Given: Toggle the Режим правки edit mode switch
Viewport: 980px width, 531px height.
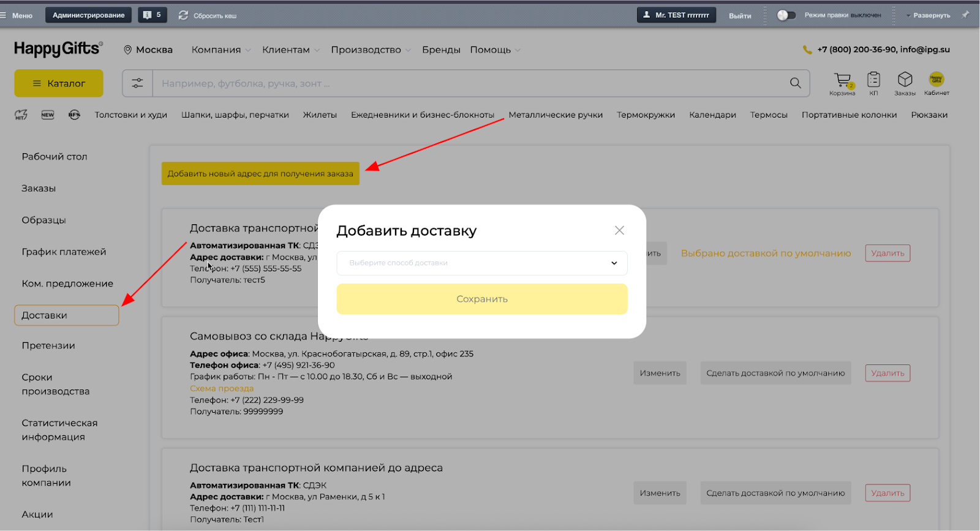Looking at the screenshot, I should coord(786,15).
